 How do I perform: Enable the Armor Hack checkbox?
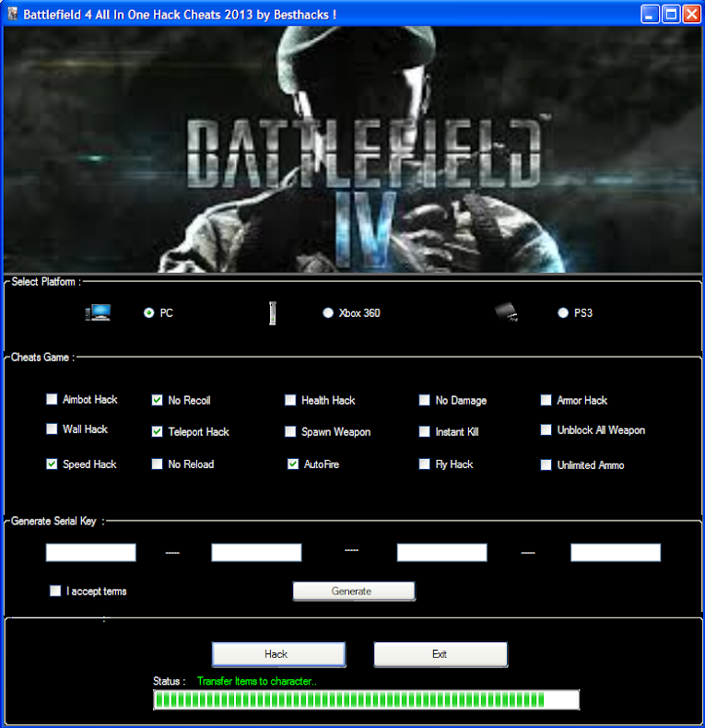pos(546,400)
